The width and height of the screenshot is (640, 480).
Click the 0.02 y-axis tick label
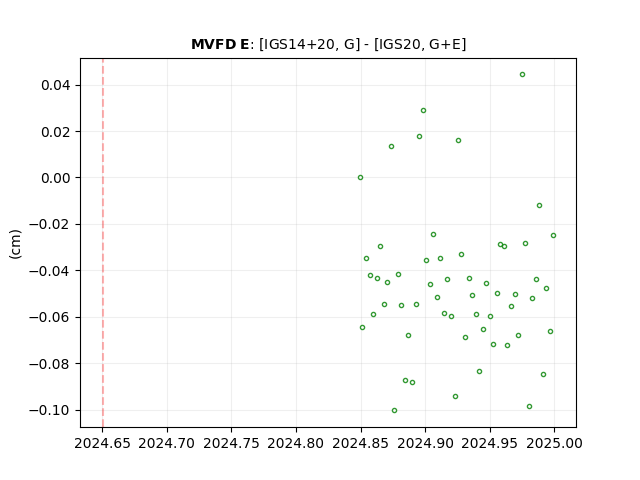pyautogui.click(x=56, y=132)
